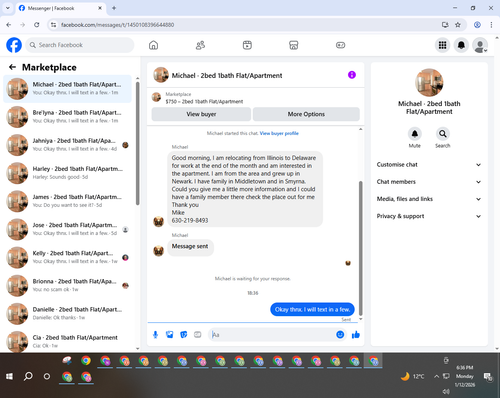
Task: Open the Chrome three-dot menu
Action: (x=491, y=25)
